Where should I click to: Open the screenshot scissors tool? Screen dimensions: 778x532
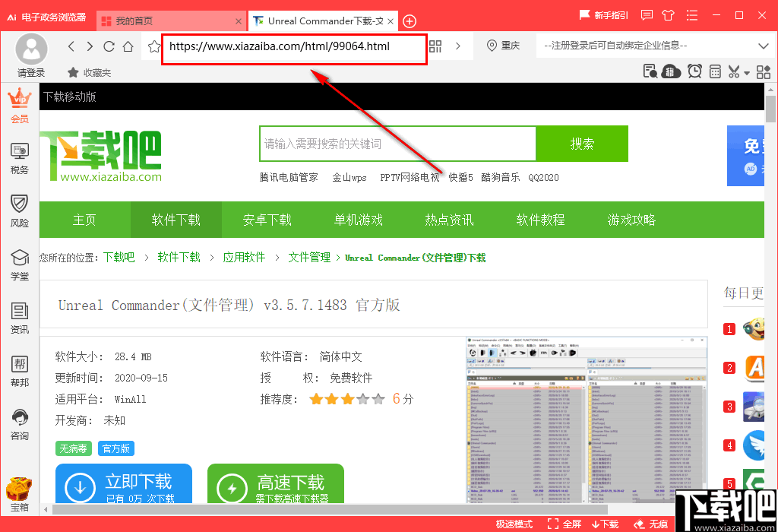pos(732,71)
